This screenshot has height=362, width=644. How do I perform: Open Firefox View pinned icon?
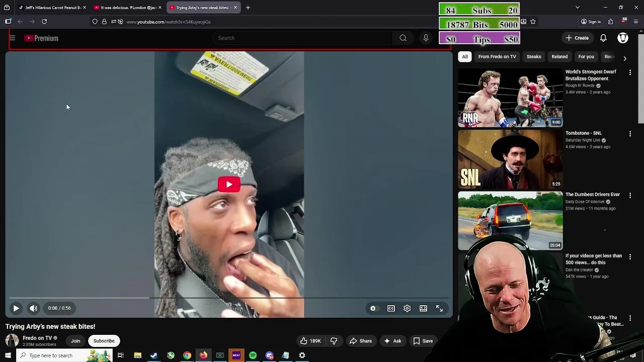pyautogui.click(x=7, y=8)
